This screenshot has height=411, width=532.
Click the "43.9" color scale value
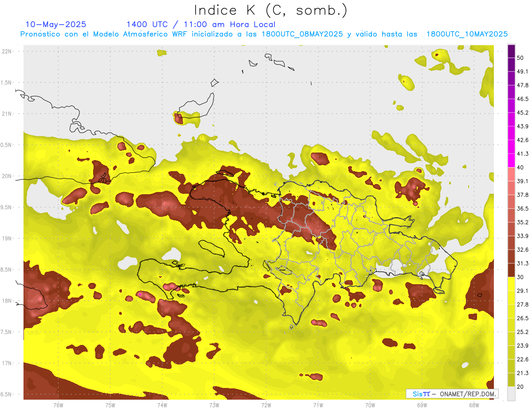[x=523, y=126]
